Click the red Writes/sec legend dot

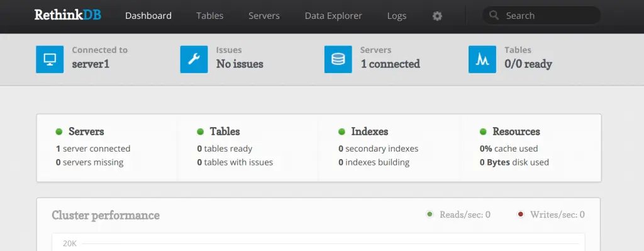coord(521,214)
